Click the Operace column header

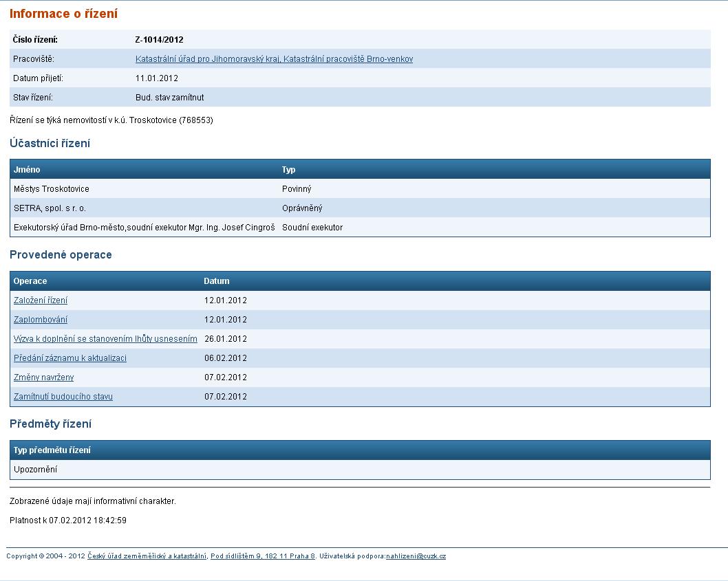coord(30,281)
